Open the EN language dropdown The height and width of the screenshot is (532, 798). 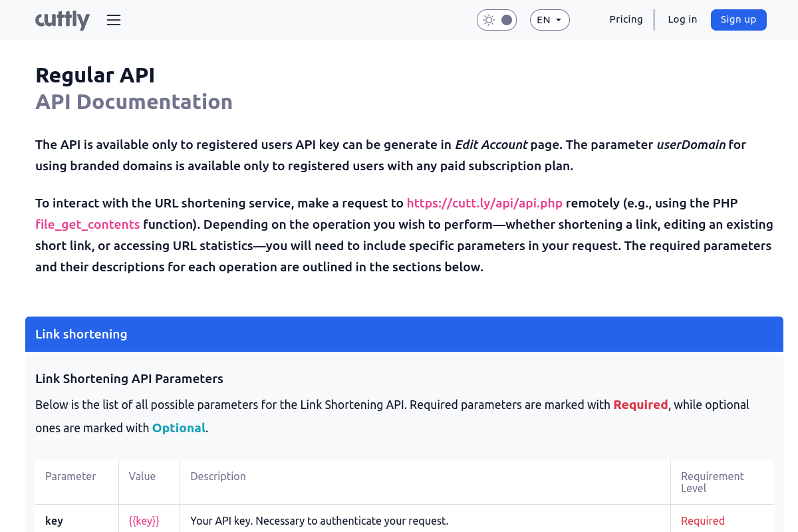click(x=550, y=20)
